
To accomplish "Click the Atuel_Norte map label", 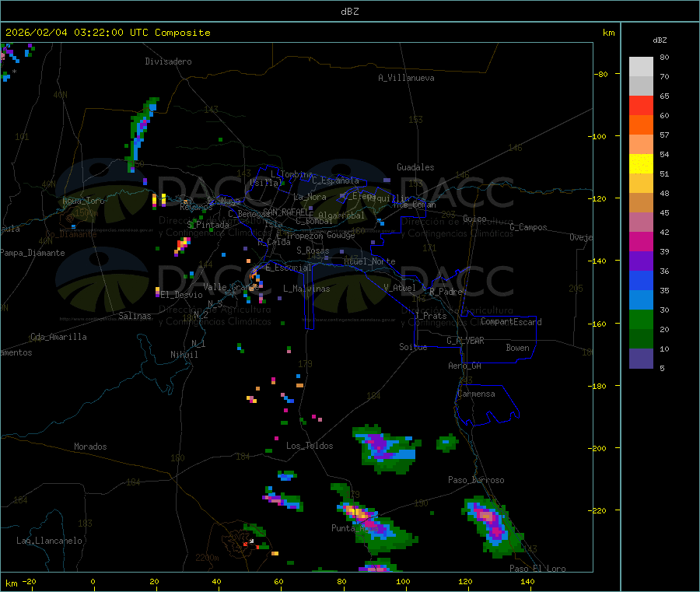I will 369,261.
